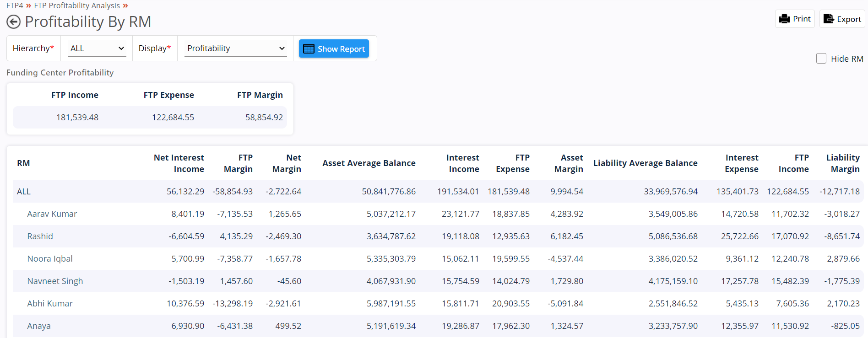Click the table icon in the Show Report button
This screenshot has height=338, width=868.
pos(309,48)
